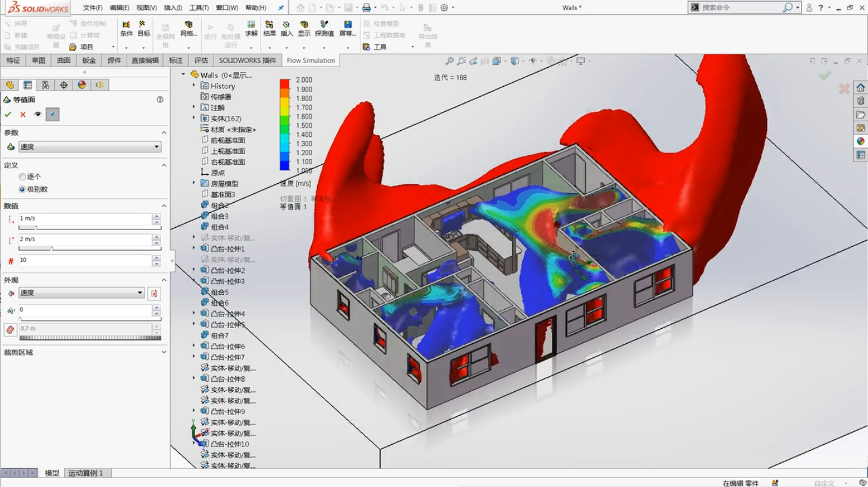The image size is (868, 487).
Task: Confirm isosurface with green checkmark
Action: coord(8,114)
